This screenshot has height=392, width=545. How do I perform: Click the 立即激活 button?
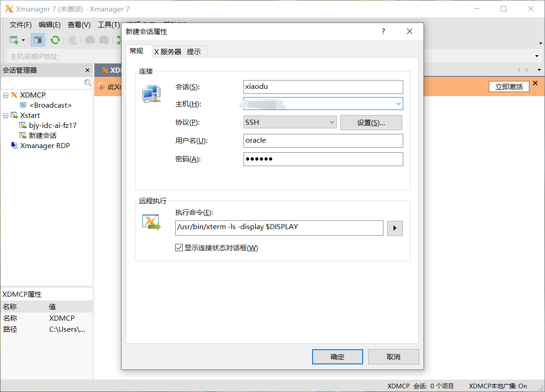click(509, 87)
